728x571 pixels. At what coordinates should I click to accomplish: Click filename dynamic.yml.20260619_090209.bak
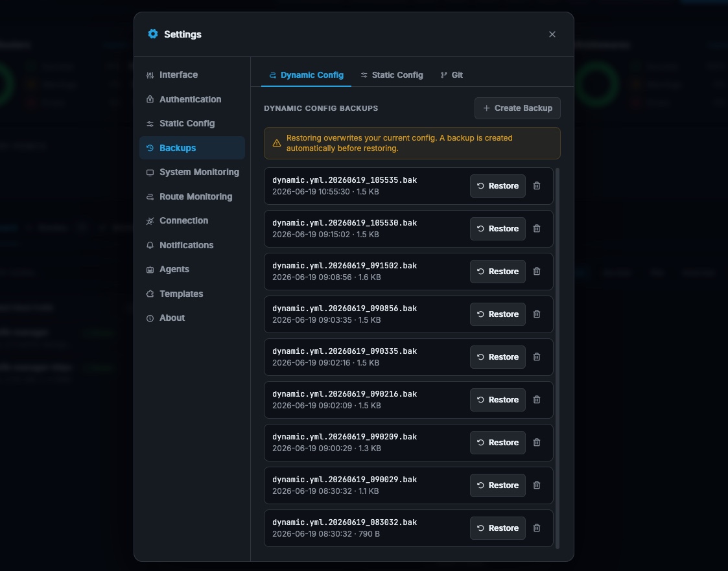coord(344,436)
